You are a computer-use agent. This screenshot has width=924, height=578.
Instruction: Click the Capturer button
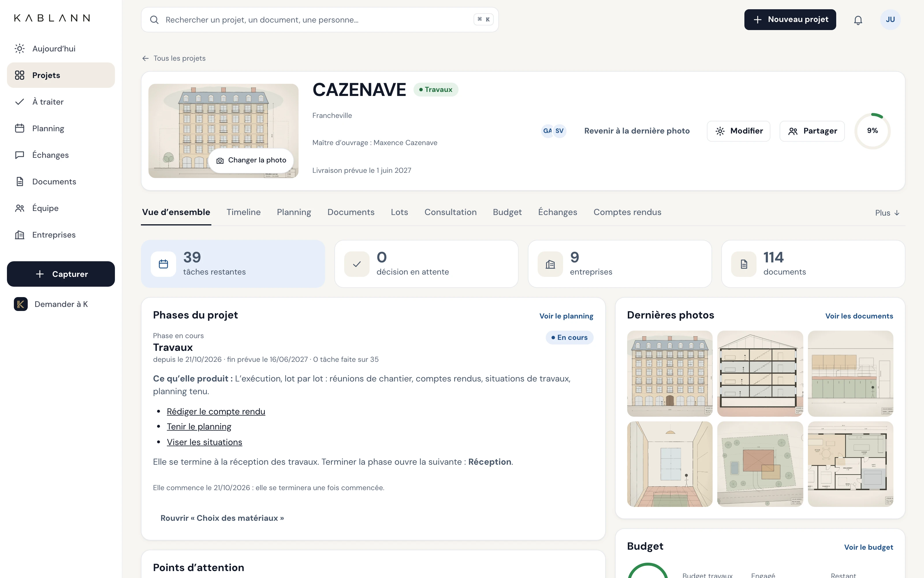click(x=61, y=274)
